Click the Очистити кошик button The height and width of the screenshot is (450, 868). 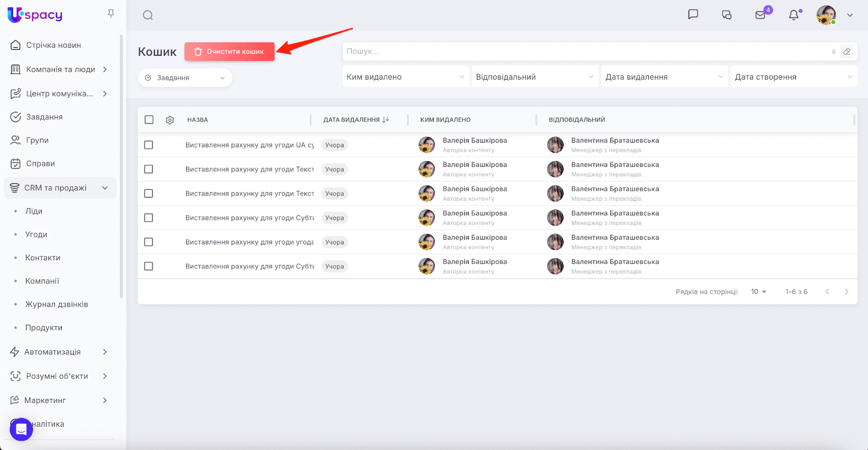tap(229, 52)
